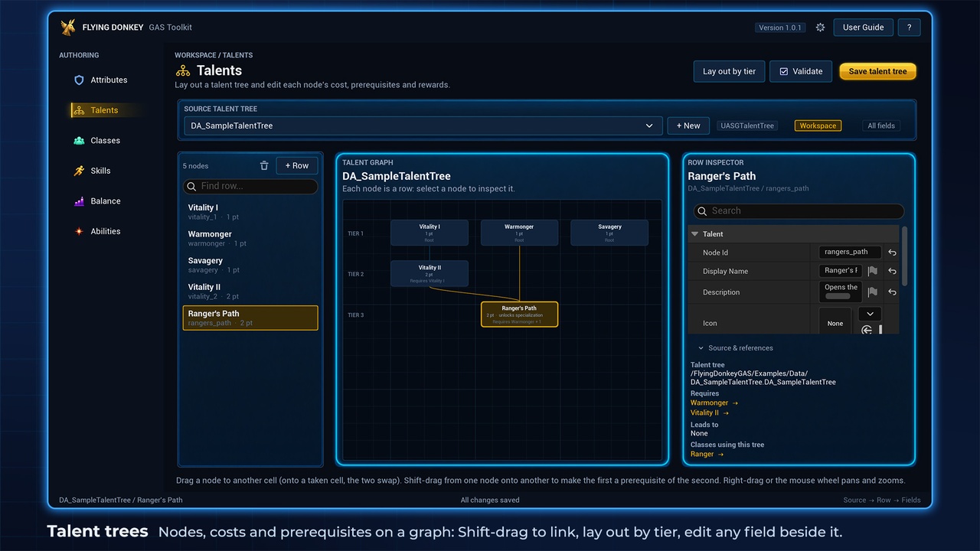Click the magnifier icon in Find row box
Screen dimensions: 980x551
click(191, 187)
